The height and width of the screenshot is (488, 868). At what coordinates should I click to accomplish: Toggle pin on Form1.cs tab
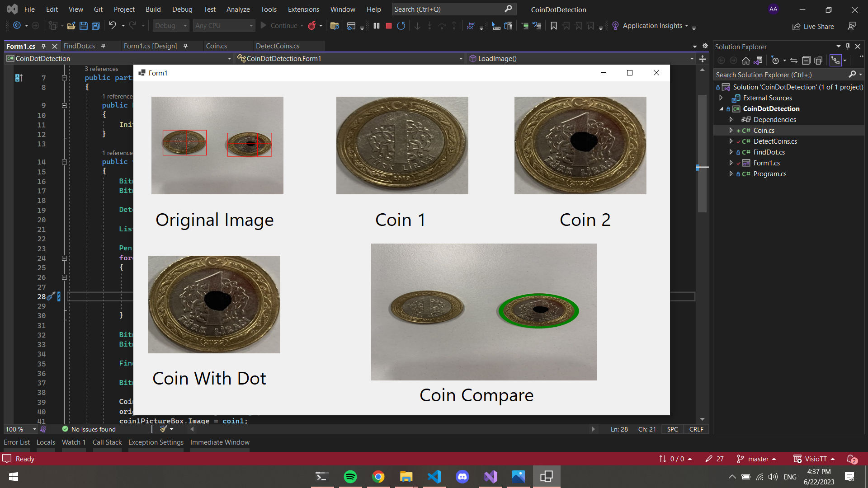pos(43,46)
